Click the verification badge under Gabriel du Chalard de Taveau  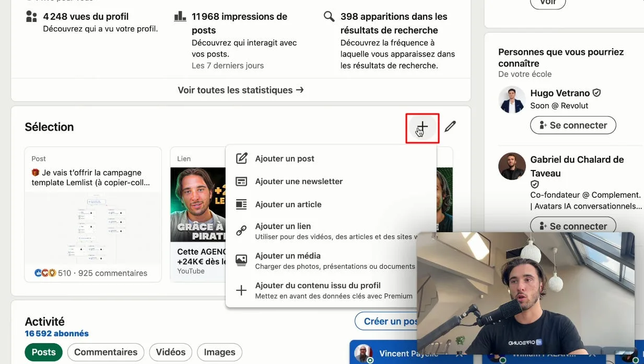pos(535,185)
